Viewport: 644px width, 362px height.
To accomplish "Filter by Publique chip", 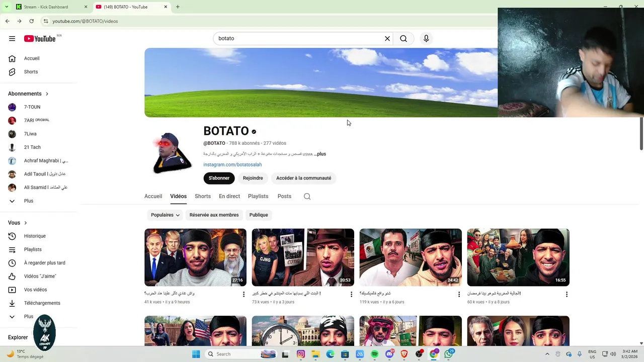I will [x=259, y=215].
